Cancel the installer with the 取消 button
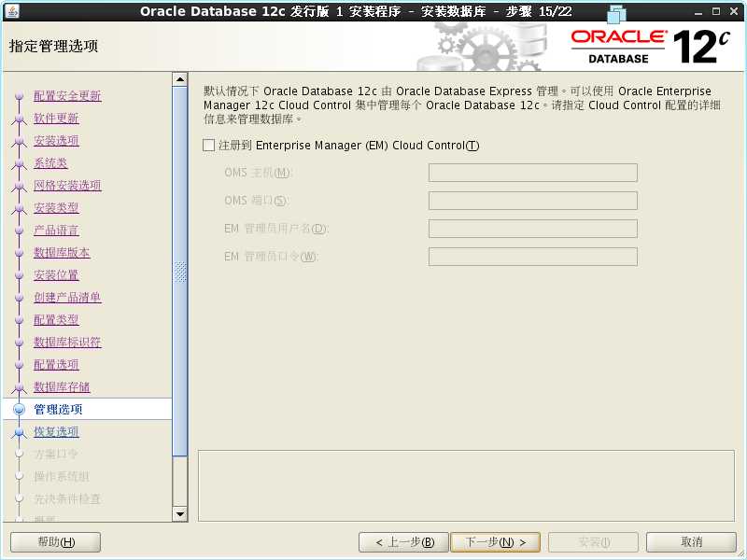 tap(691, 542)
